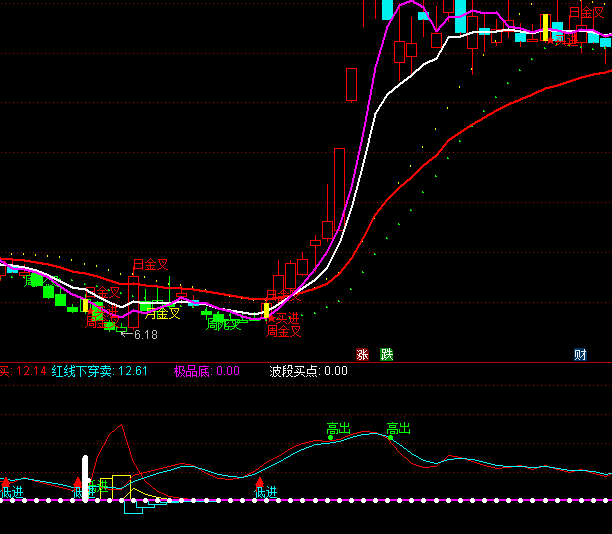The image size is (612, 534).
Task: Click the 6.18 low price label
Action: click(146, 335)
